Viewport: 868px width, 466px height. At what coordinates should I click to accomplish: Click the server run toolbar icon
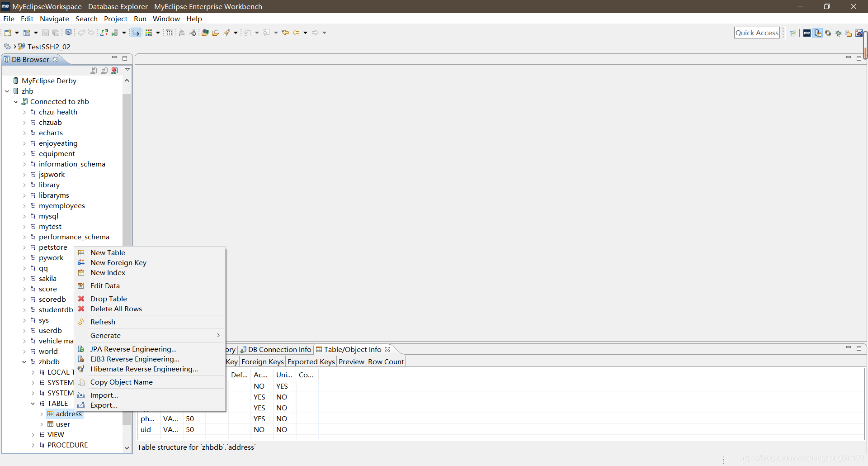tap(115, 33)
